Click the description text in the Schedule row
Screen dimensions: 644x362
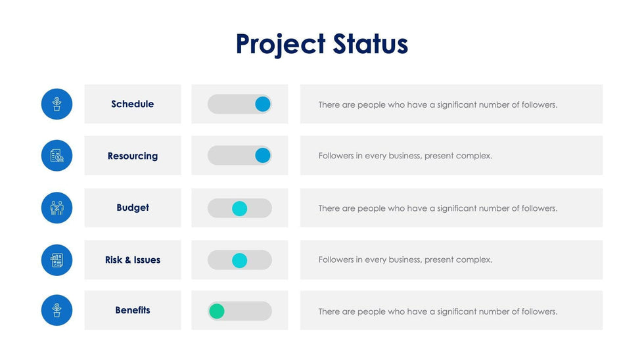[438, 104]
